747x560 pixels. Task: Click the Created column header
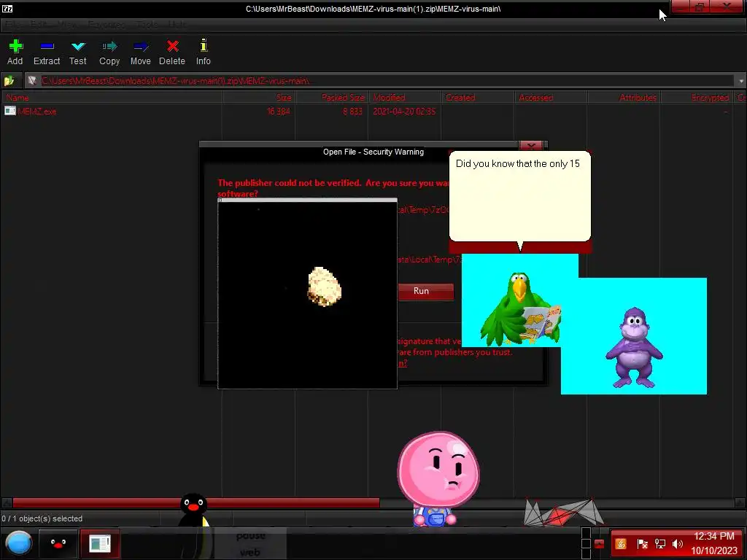(x=478, y=98)
